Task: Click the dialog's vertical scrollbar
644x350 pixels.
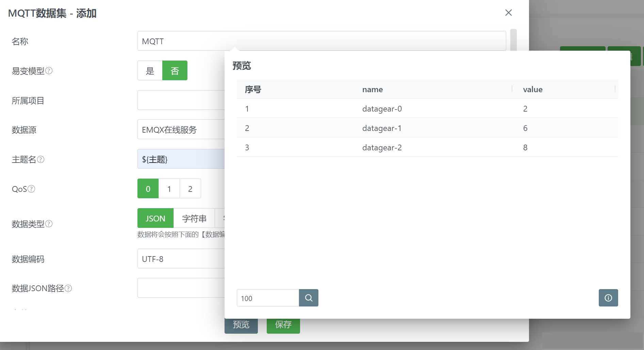Action: tap(514, 40)
